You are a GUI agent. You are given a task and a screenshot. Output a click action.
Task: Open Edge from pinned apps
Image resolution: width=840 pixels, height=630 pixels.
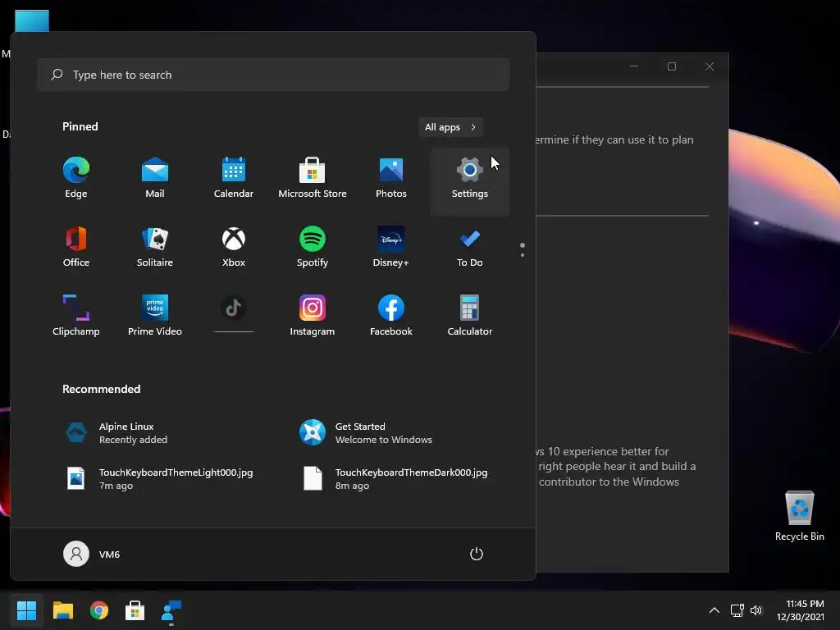coord(76,179)
